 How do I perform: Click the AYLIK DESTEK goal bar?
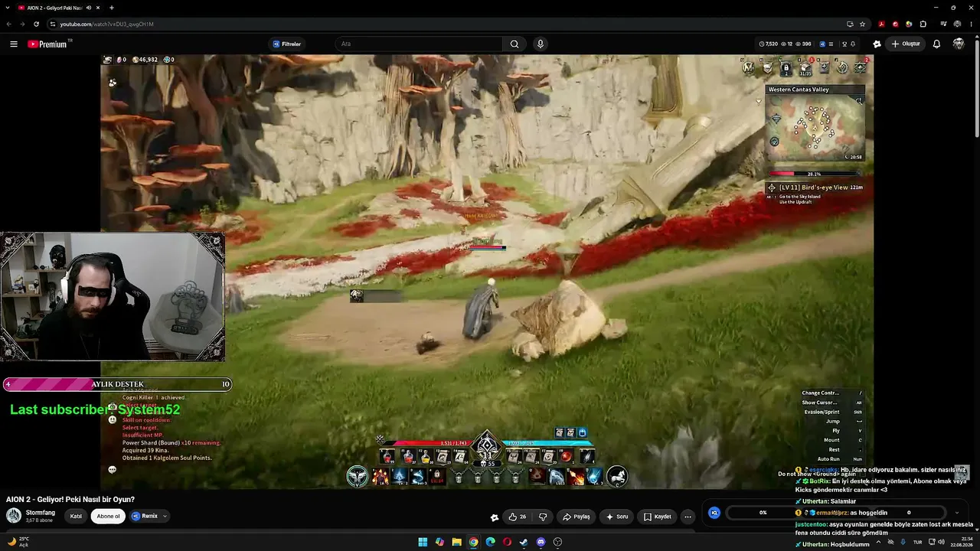coord(117,384)
